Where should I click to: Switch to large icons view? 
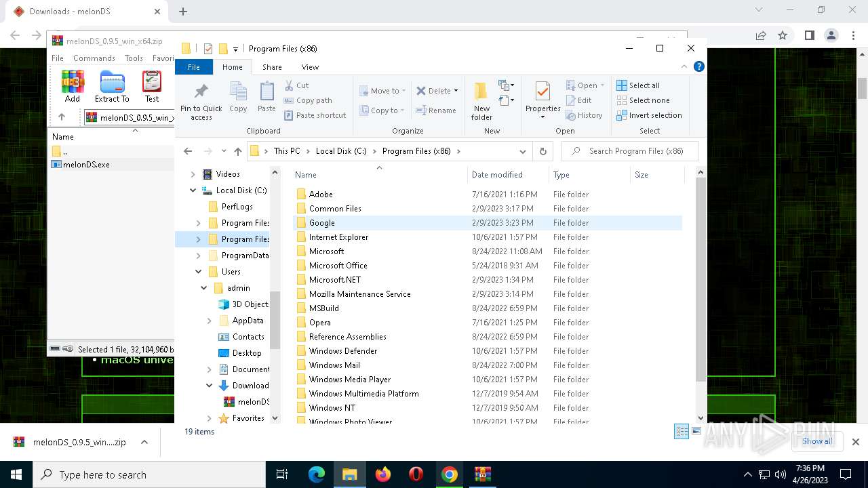696,432
